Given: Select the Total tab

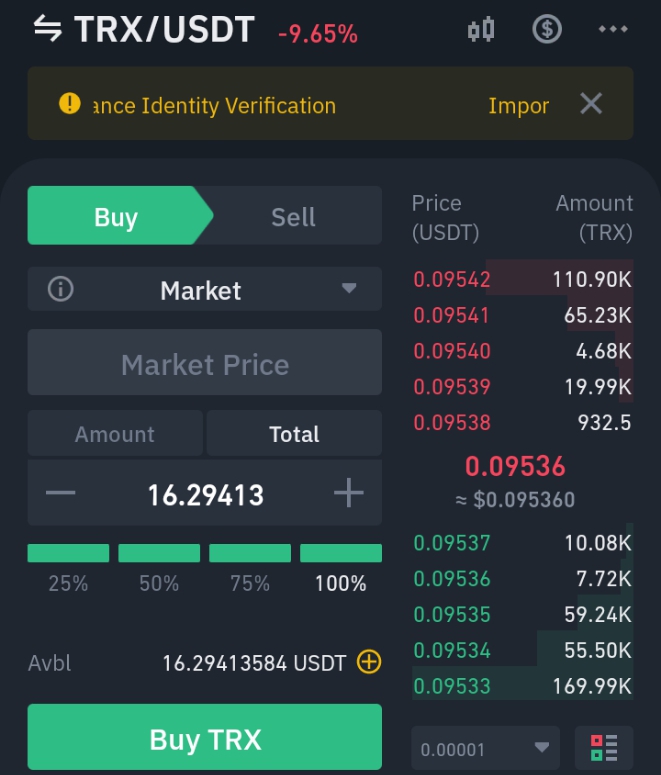Looking at the screenshot, I should (294, 433).
